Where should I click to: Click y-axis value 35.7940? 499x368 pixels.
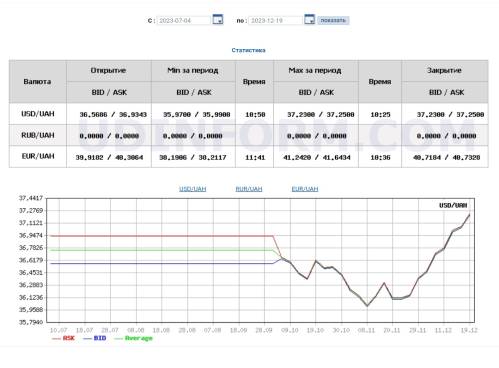point(31,322)
